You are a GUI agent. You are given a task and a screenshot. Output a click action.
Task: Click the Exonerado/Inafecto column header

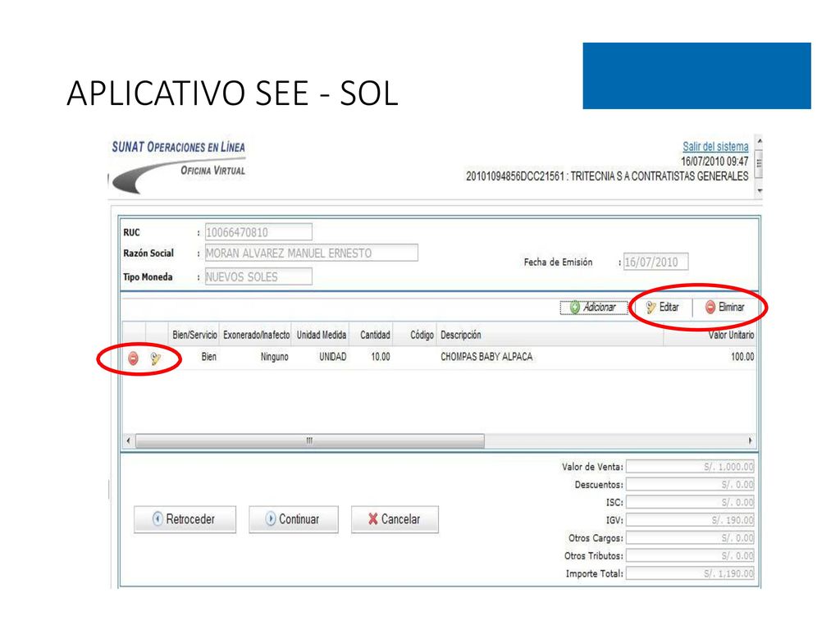tap(256, 335)
